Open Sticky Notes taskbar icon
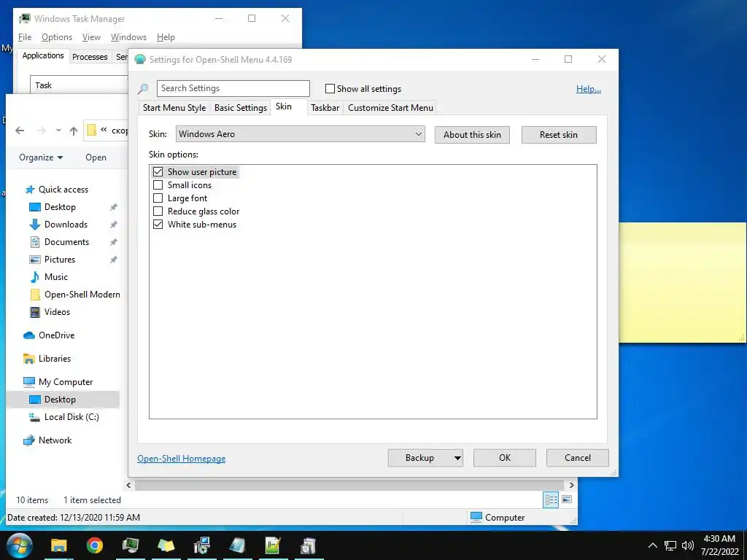This screenshot has width=747, height=560. pyautogui.click(x=166, y=545)
